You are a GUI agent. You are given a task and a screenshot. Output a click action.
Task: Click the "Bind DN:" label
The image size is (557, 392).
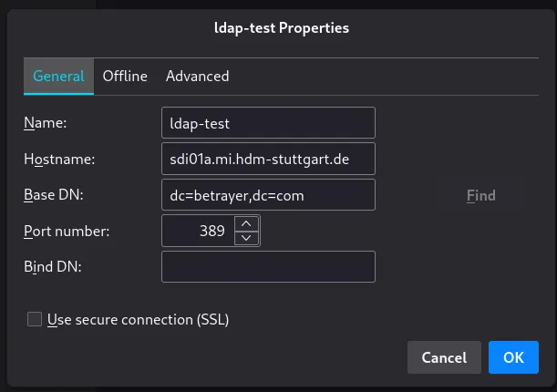click(x=53, y=267)
